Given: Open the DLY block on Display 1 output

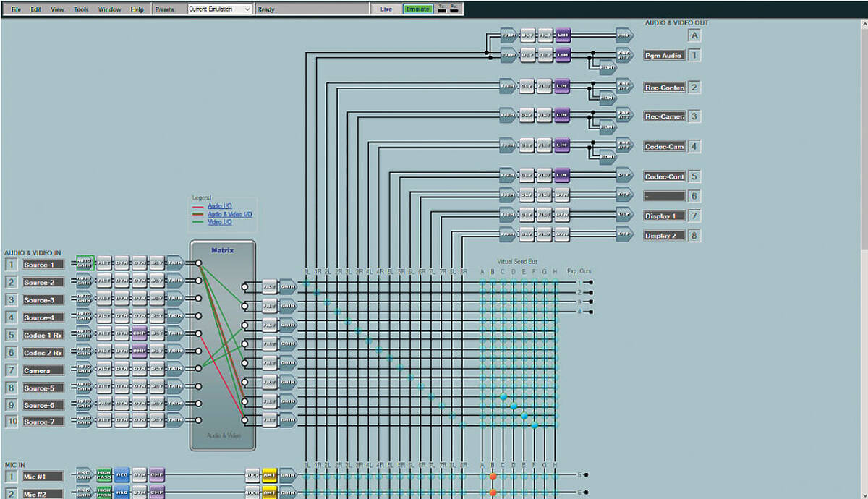Looking at the screenshot, I should (x=527, y=215).
